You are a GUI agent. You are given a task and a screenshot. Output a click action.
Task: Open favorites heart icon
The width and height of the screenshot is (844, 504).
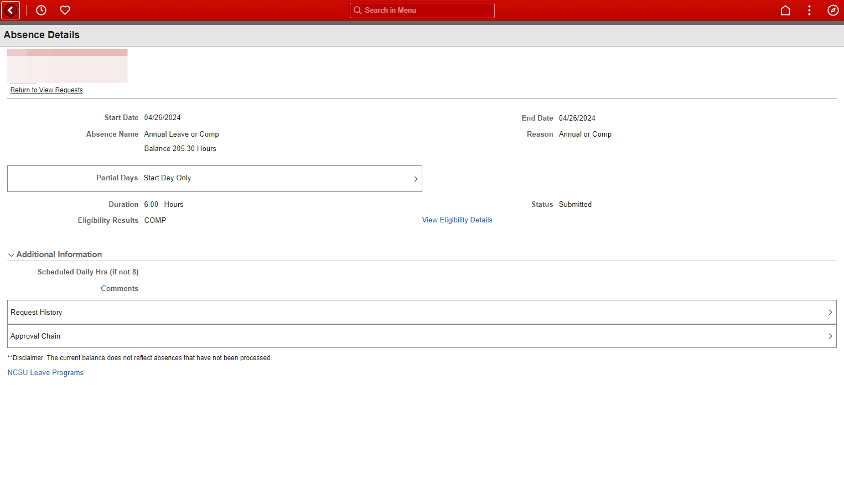coord(65,10)
